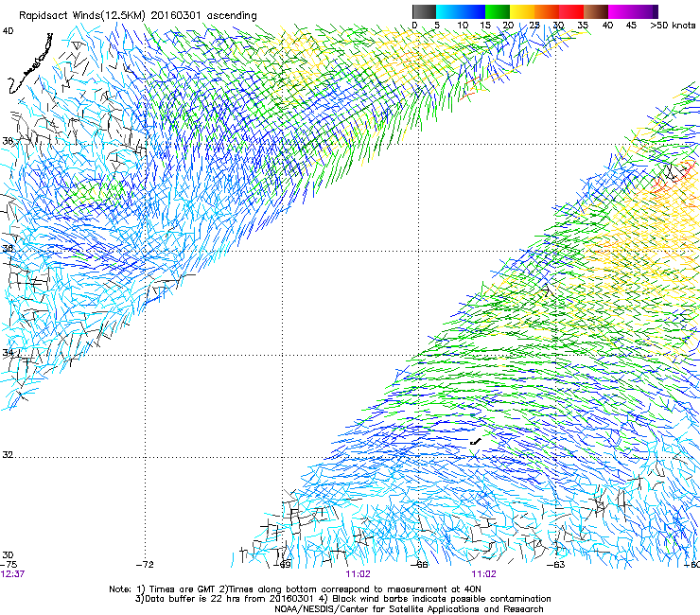Click the latitude label '34'
The image size is (700, 615).
click(8, 352)
